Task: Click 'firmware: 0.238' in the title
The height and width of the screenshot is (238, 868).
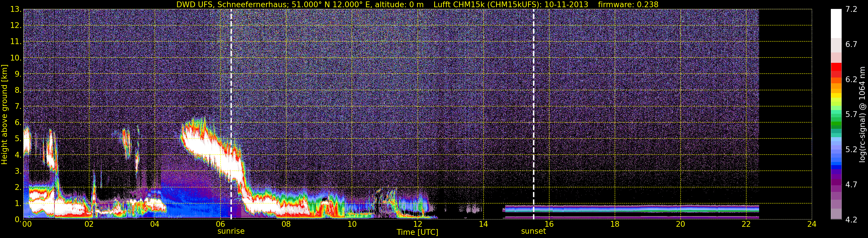Action: tap(628, 4)
